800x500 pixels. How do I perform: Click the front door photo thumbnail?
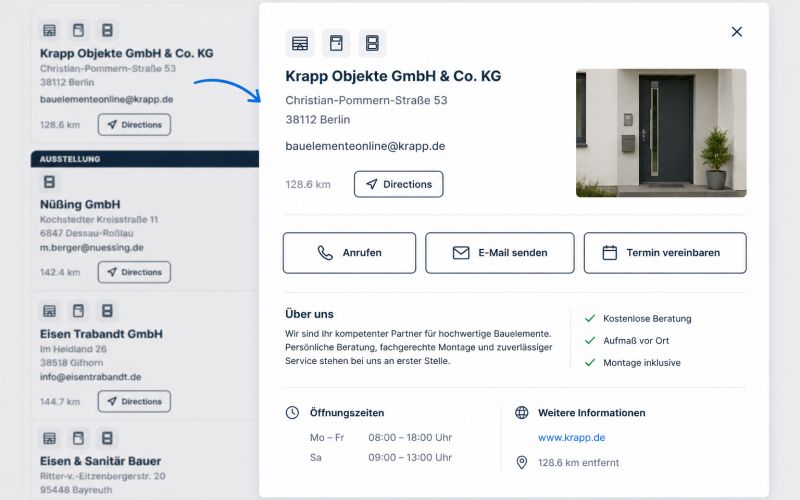[661, 133]
